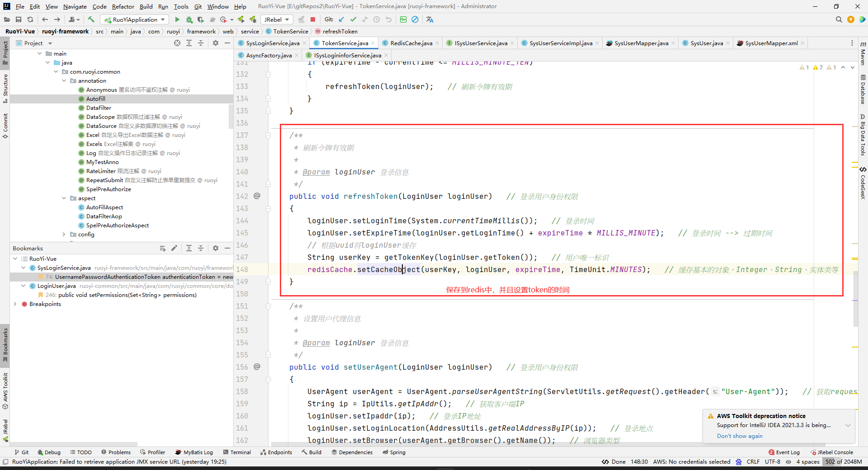868x470 pixels.
Task: Select SpelPreAuthorizeAspect class in tree
Action: (117, 225)
